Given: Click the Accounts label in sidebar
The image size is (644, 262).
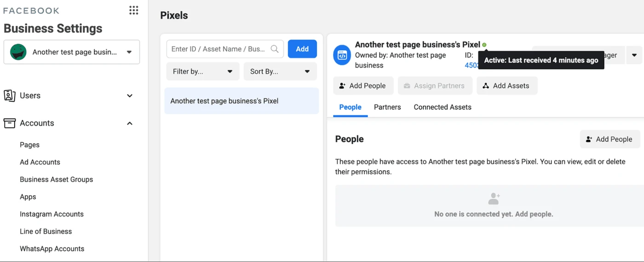Looking at the screenshot, I should [37, 123].
